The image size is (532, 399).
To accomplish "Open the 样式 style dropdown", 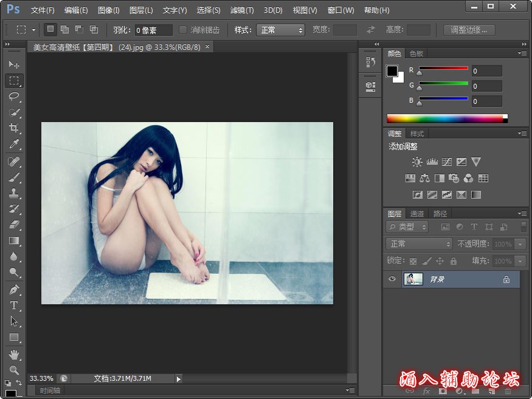I will pos(280,30).
